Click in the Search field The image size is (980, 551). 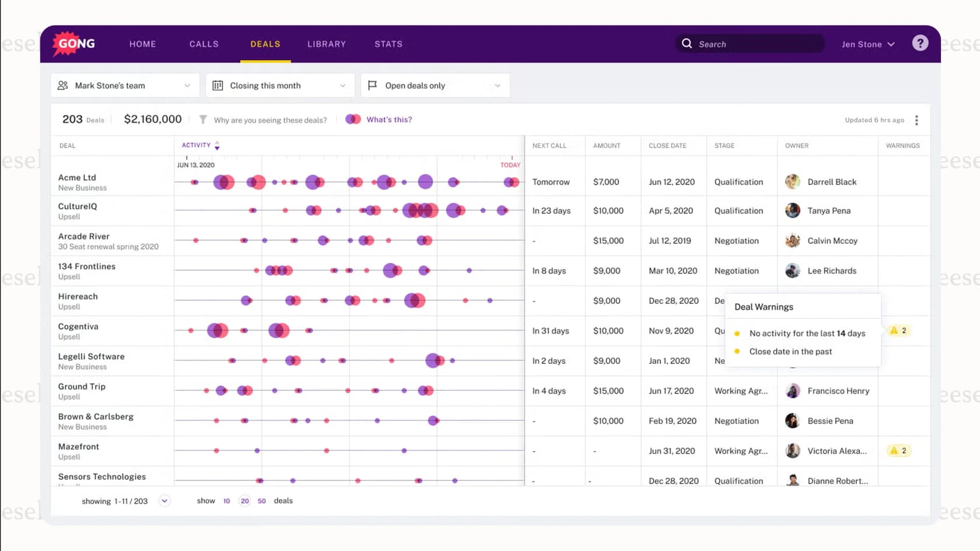[x=750, y=44]
